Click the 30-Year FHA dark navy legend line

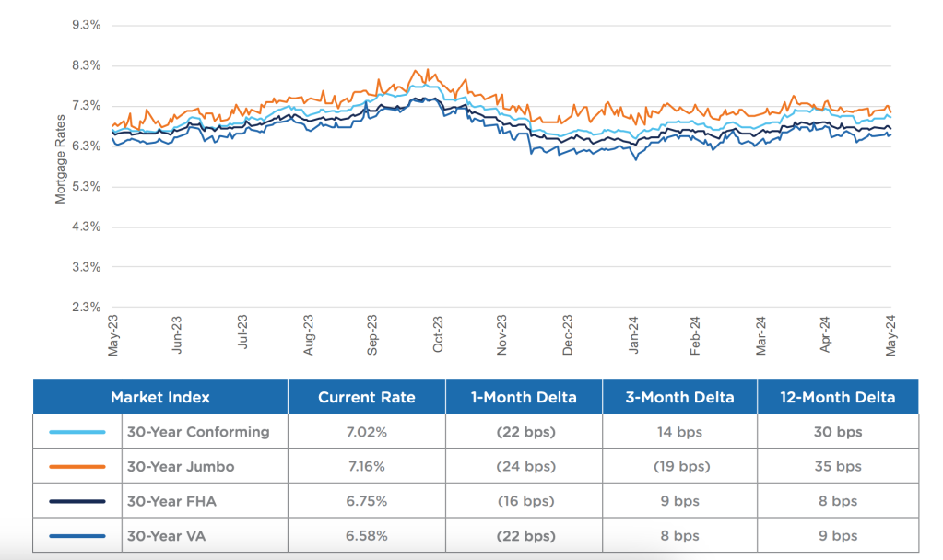[79, 502]
